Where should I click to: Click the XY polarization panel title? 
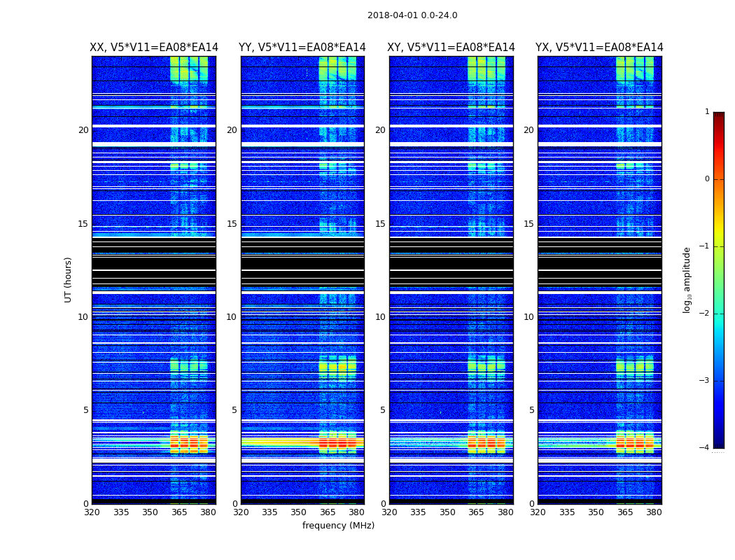(451, 48)
